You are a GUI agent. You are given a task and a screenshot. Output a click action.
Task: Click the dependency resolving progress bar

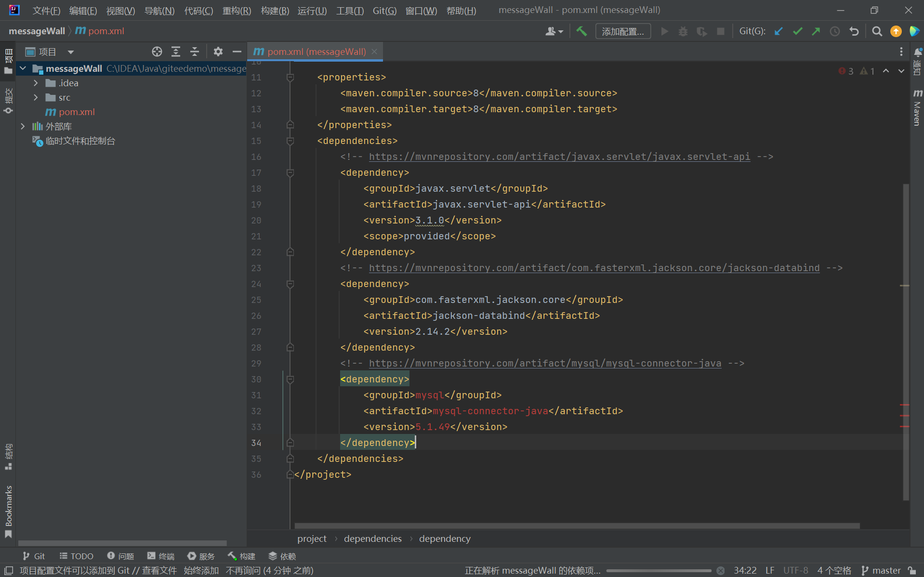(x=659, y=571)
